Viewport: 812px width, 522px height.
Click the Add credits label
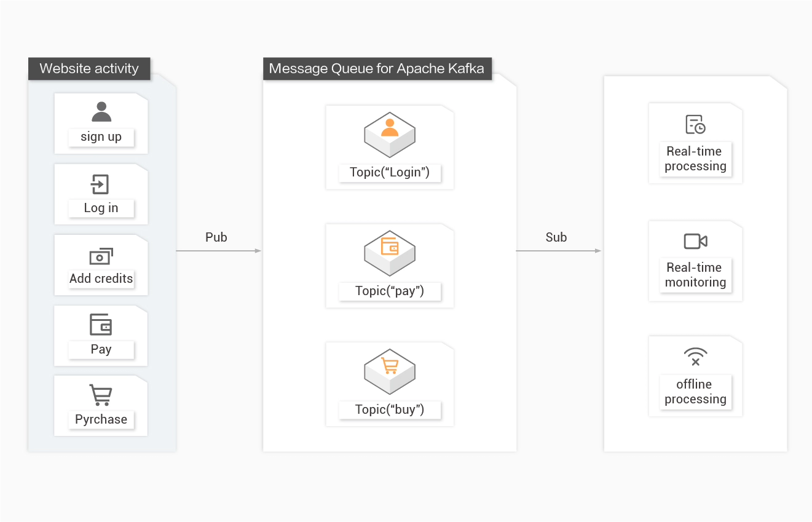click(x=101, y=279)
